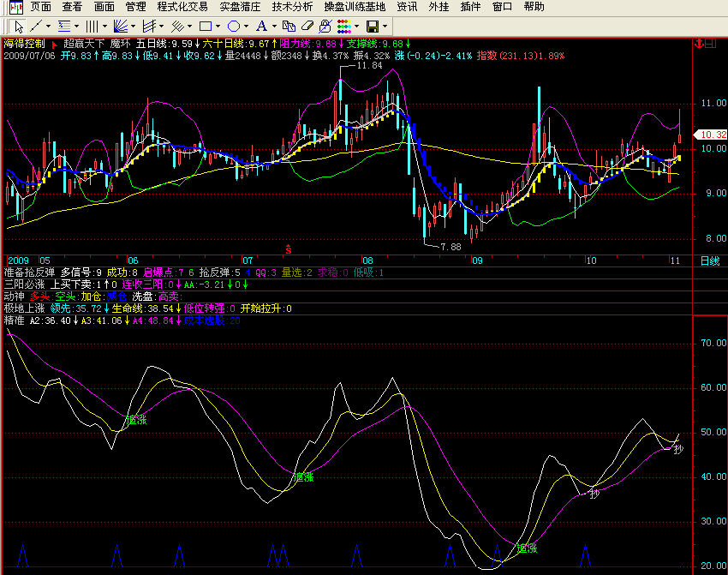Choose the ellipse shape tool

[233, 27]
